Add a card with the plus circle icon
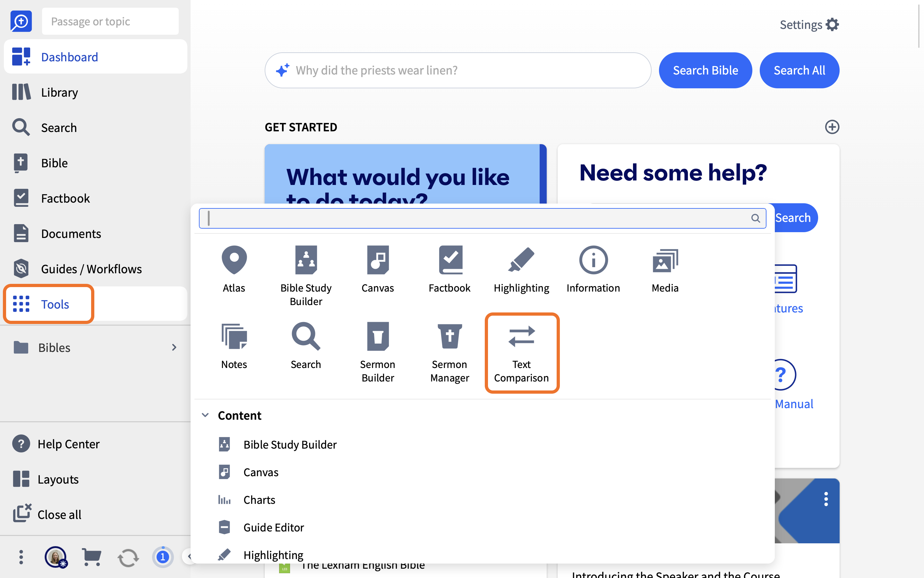This screenshot has height=578, width=924. point(832,127)
